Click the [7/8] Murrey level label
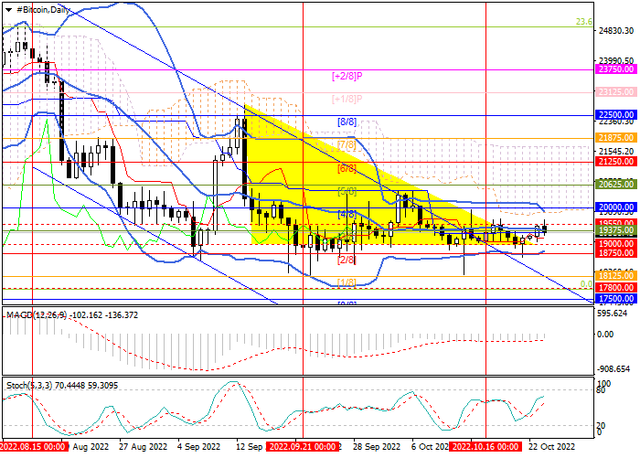 click(x=347, y=145)
